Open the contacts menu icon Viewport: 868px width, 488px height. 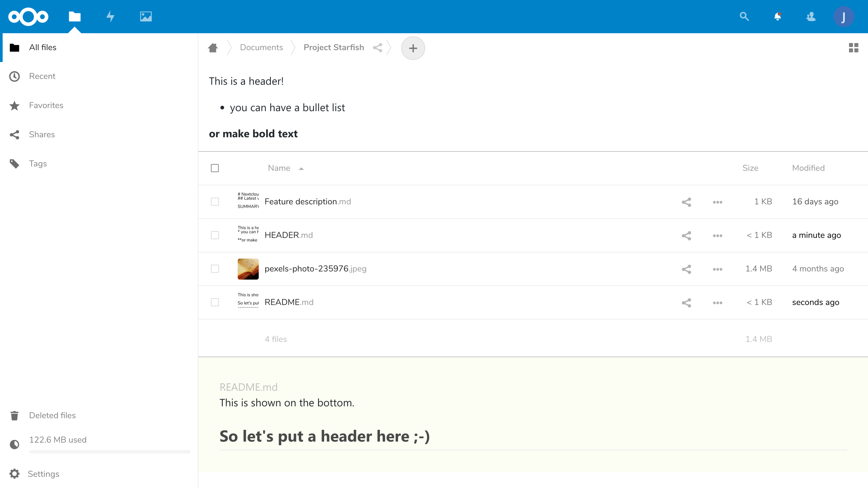pyautogui.click(x=811, y=17)
